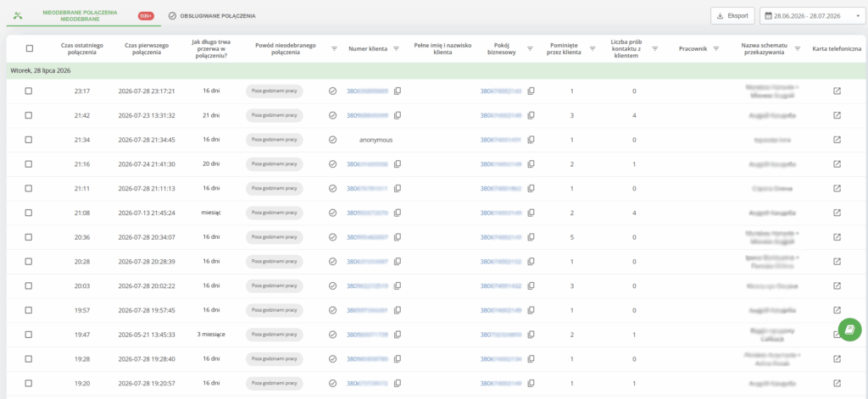Open business room link in 19:47 row
Screen dimensions: 868x399
501,335
